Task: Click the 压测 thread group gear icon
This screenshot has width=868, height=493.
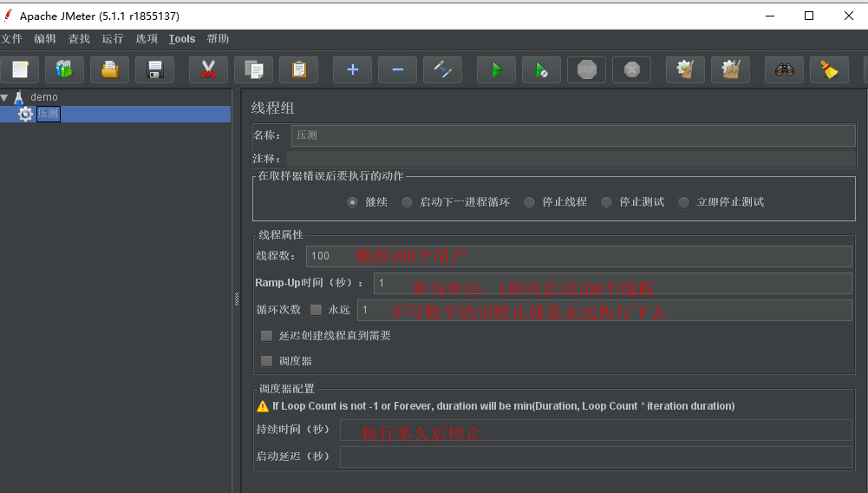Action: (x=25, y=114)
